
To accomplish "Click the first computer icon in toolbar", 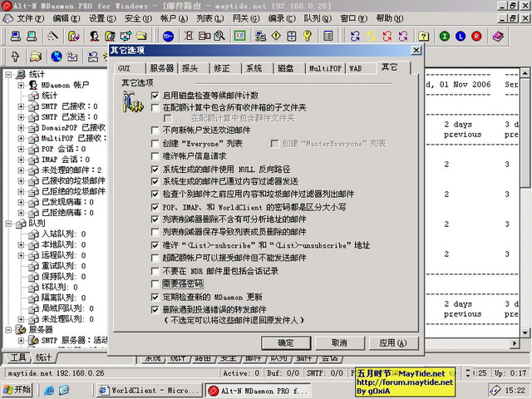I will click(x=16, y=36).
